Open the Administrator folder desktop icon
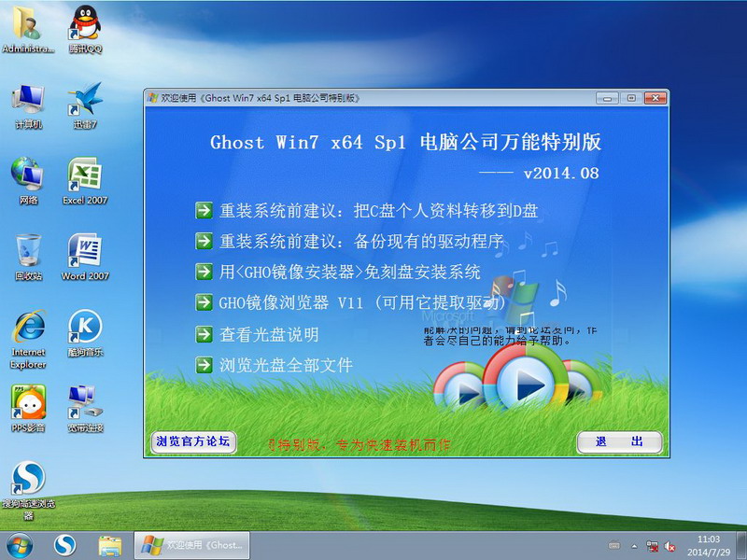The width and height of the screenshot is (747, 560). 28,30
